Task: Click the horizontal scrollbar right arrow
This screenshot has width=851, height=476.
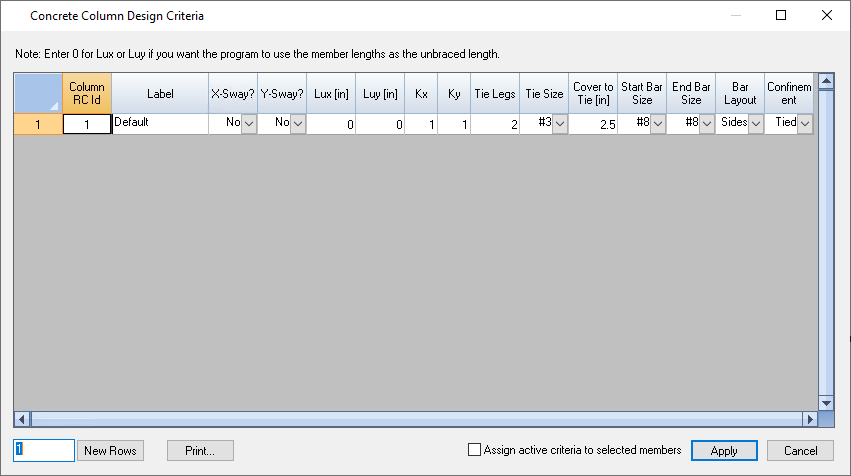Action: [810, 419]
